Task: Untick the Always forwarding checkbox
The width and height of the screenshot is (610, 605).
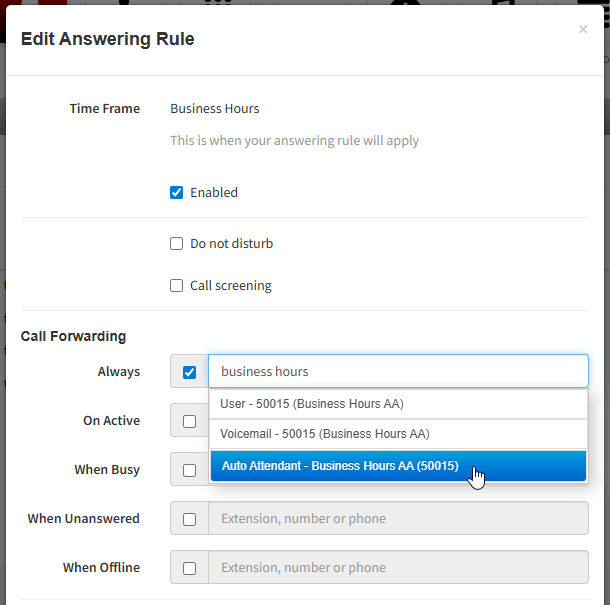Action: pyautogui.click(x=189, y=372)
